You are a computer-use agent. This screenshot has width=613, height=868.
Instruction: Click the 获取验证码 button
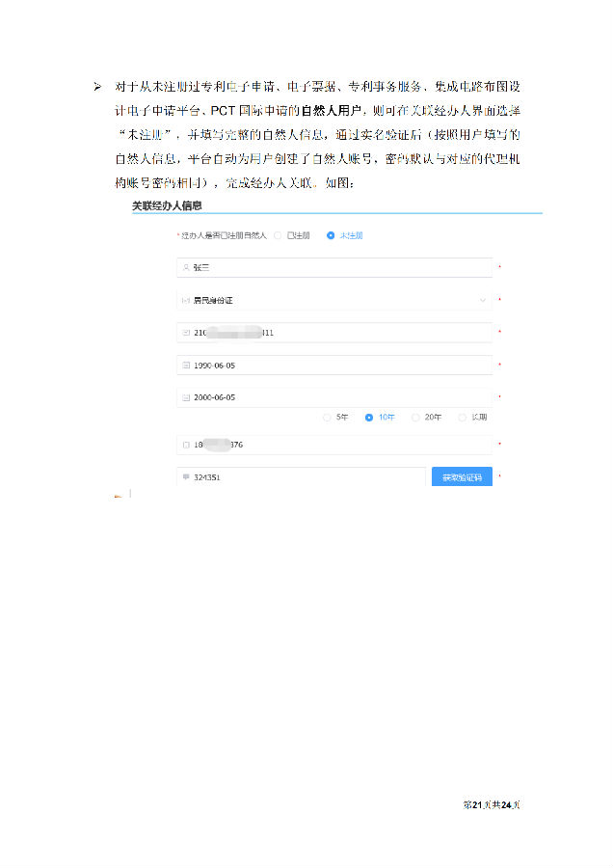(462, 477)
